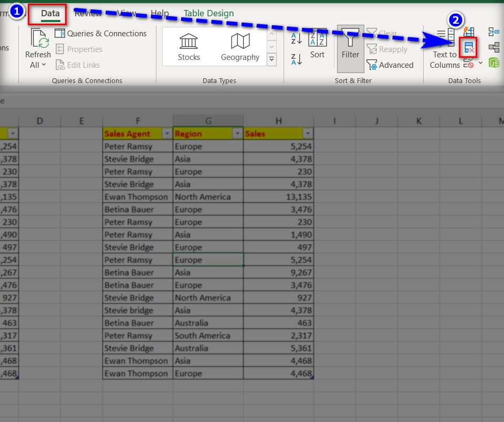Click the Reapply filter command
The height and width of the screenshot is (422, 504).
click(387, 49)
